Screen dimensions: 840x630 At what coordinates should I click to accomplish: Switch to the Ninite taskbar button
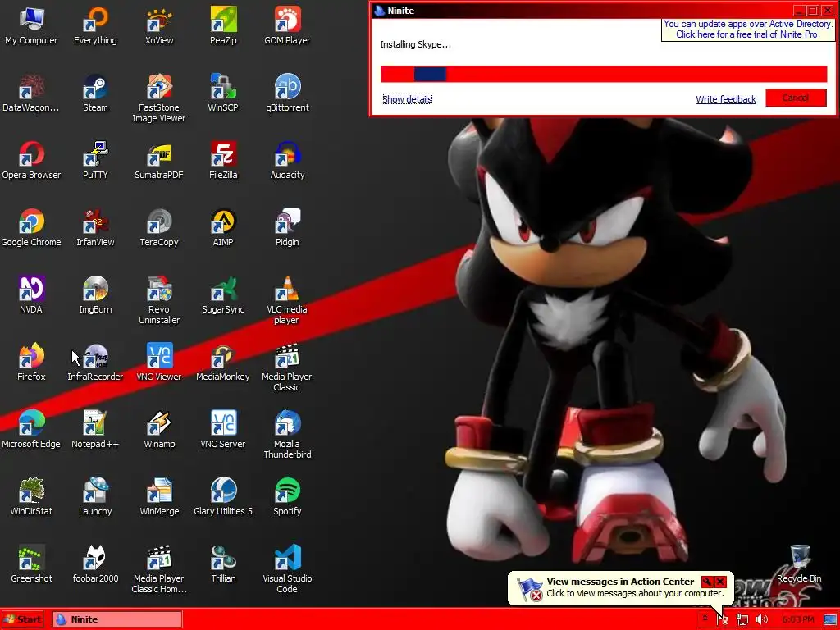117,619
